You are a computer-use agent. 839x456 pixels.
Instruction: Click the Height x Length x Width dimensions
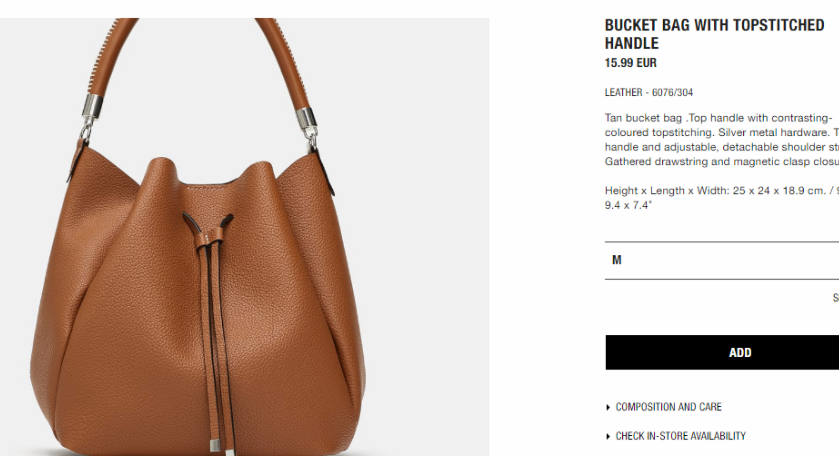(x=722, y=197)
